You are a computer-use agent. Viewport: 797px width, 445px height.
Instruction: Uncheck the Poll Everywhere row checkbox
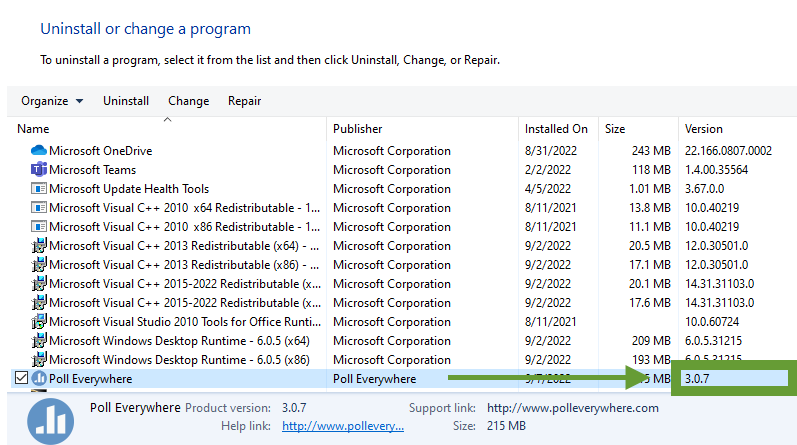pyautogui.click(x=21, y=378)
